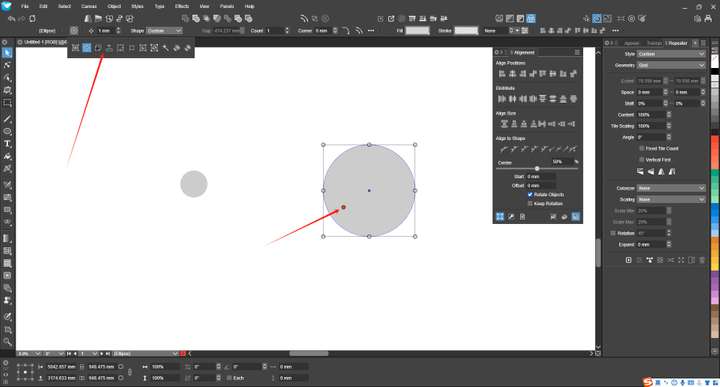Click the wrench-like icon in floating toolbar
Image resolution: width=720 pixels, height=387 pixels.
pyautogui.click(x=165, y=48)
